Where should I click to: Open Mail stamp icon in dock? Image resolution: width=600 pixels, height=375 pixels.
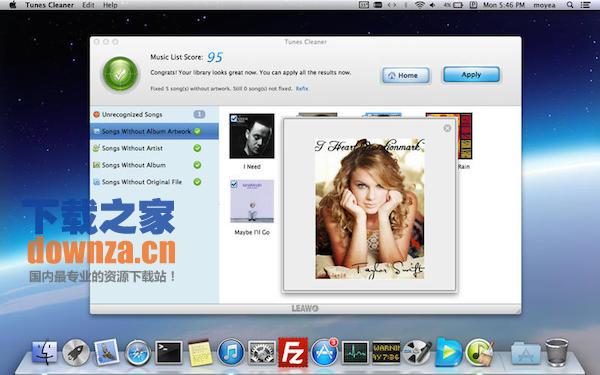pyautogui.click(x=106, y=352)
